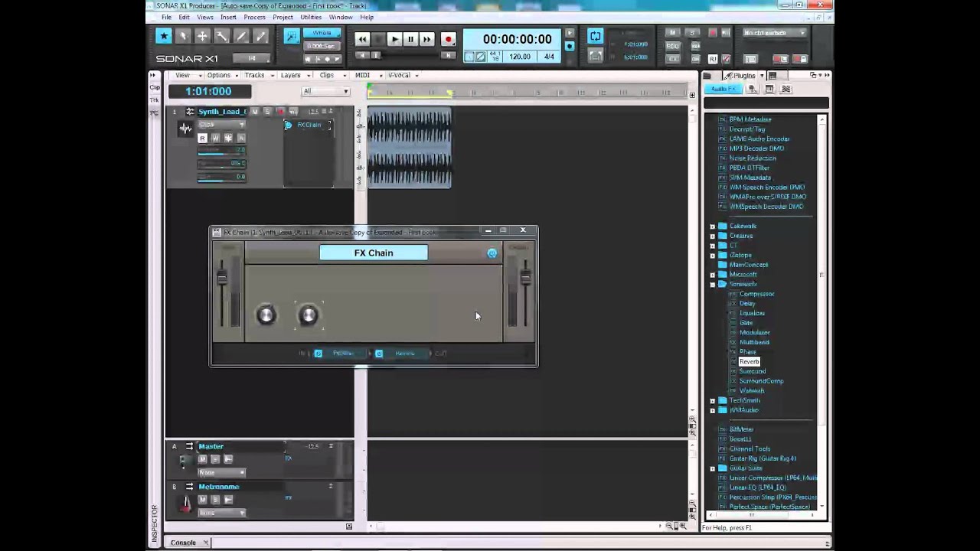Open the Insert menu
980x551 pixels.
pos(228,17)
